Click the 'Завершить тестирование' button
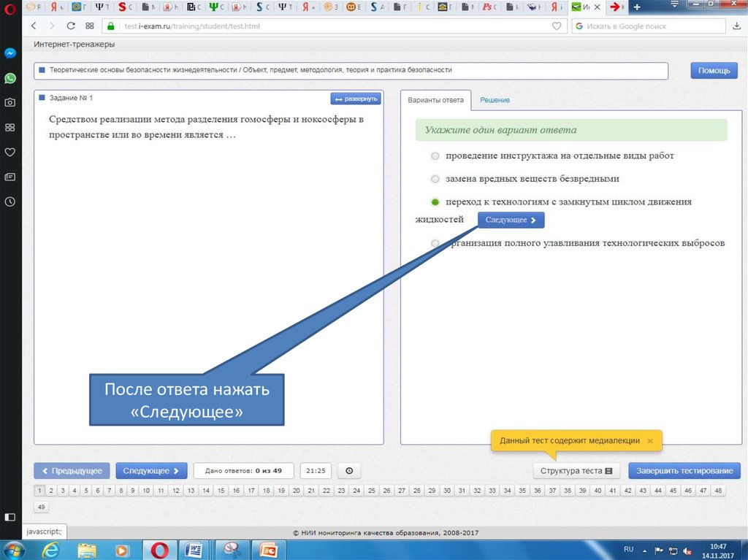Image resolution: width=748 pixels, height=560 pixels. click(684, 471)
